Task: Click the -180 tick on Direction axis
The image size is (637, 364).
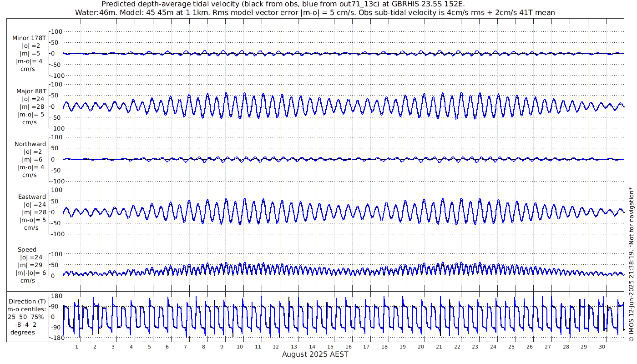Action: [55, 338]
